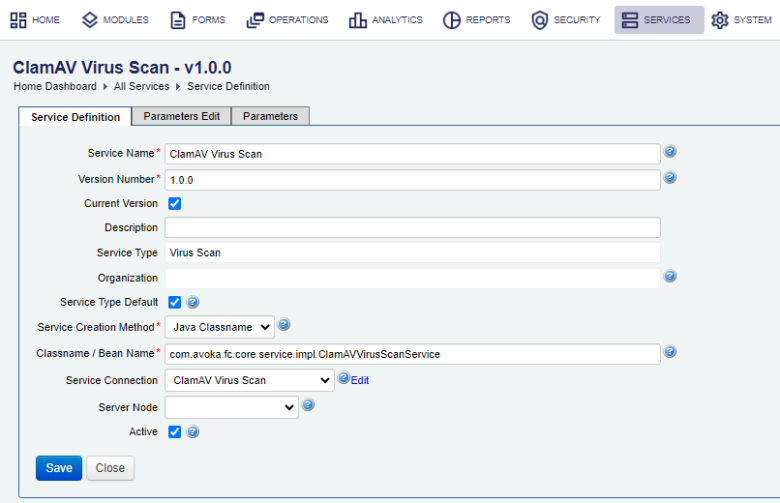780x503 pixels.
Task: Open the Modules menu label
Action: click(x=126, y=20)
